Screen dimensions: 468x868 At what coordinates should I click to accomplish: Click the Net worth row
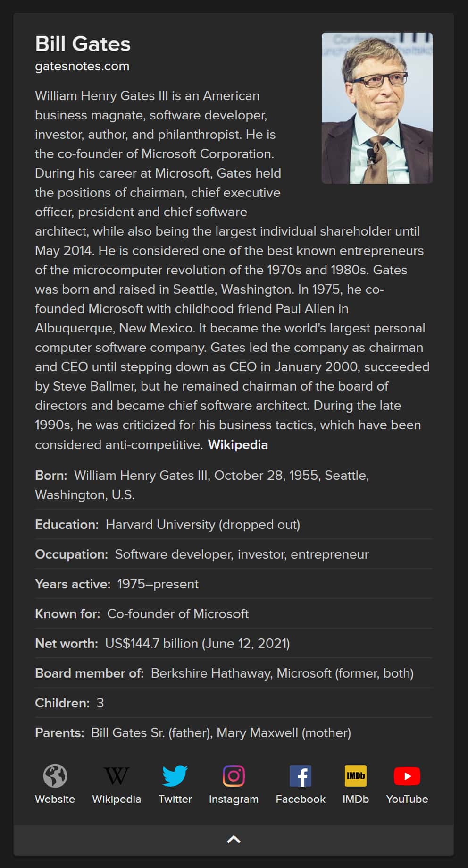[x=162, y=643]
